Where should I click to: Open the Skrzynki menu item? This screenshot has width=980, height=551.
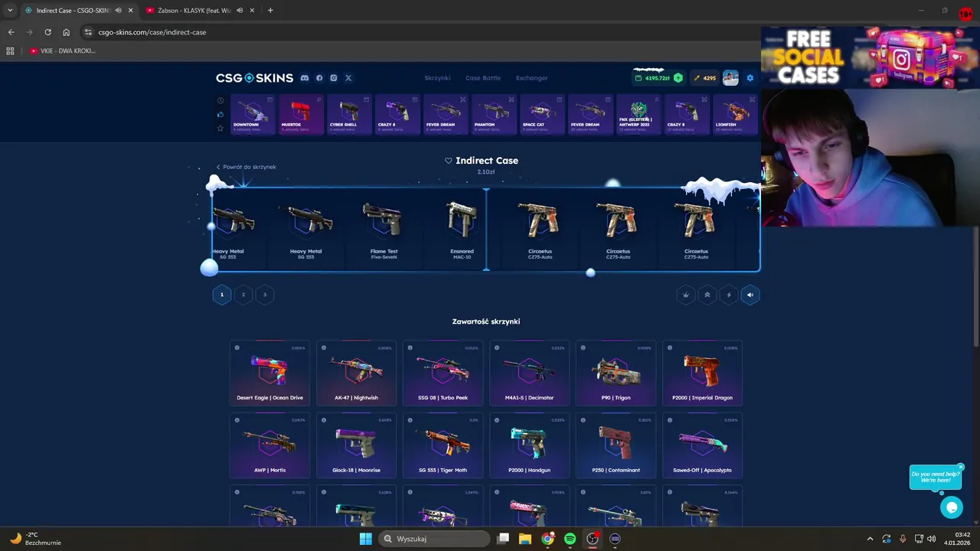(x=437, y=78)
